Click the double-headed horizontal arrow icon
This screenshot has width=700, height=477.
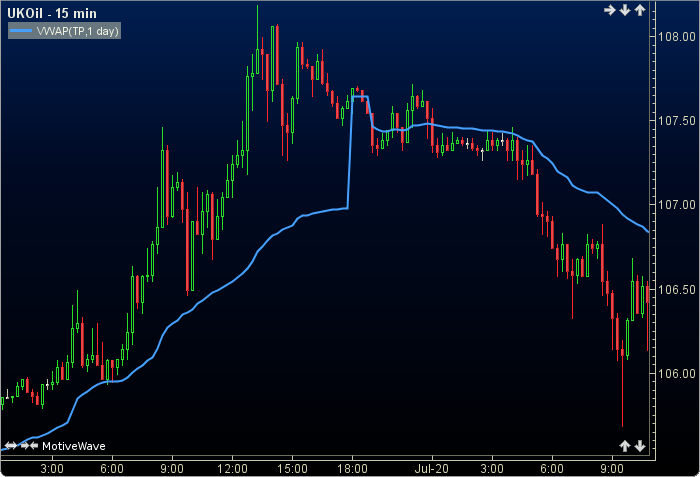tap(11, 445)
